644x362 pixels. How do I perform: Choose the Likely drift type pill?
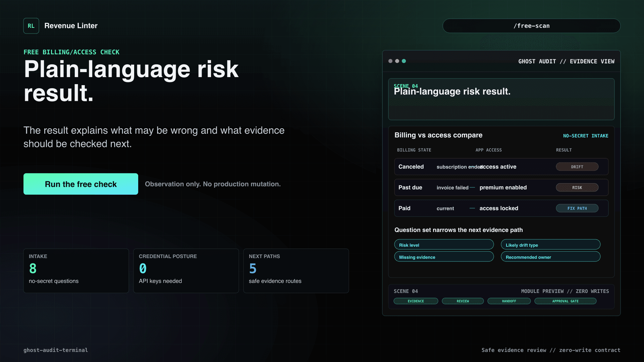click(x=550, y=245)
